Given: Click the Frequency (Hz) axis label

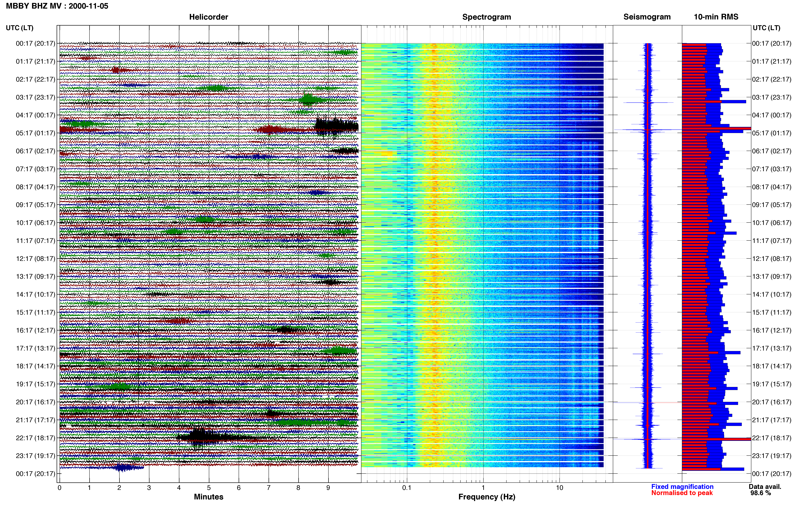Looking at the screenshot, I should click(487, 497).
